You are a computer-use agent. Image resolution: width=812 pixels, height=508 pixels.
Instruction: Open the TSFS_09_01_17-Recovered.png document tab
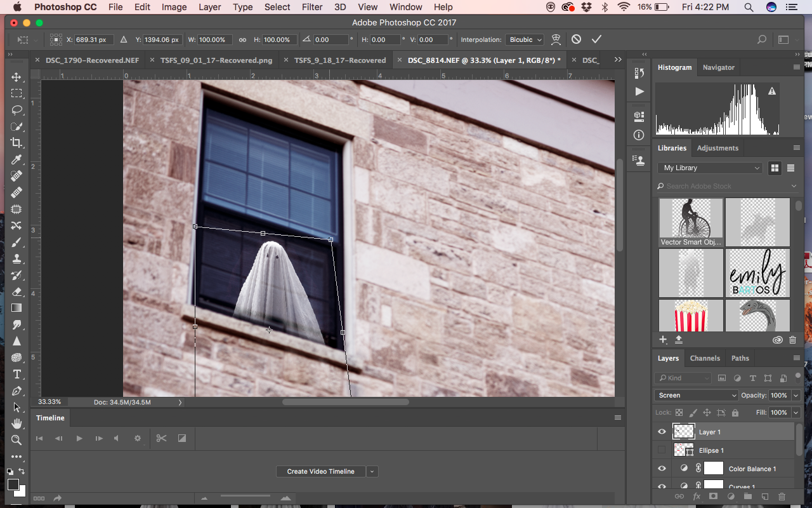pyautogui.click(x=216, y=60)
